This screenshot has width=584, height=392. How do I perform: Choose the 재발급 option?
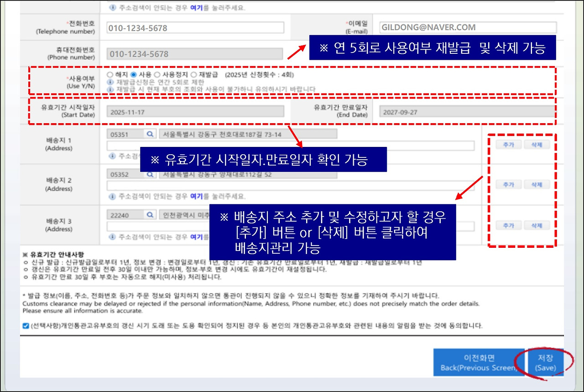tap(193, 75)
